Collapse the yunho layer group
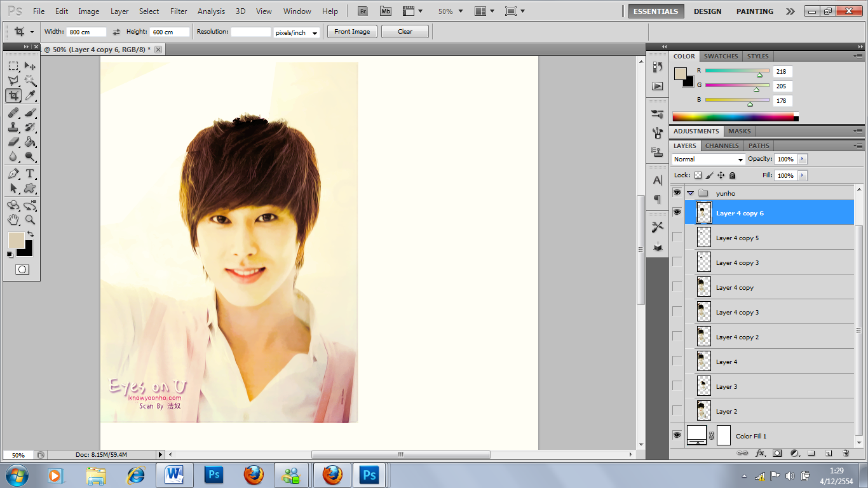Image resolution: width=868 pixels, height=488 pixels. coord(690,193)
